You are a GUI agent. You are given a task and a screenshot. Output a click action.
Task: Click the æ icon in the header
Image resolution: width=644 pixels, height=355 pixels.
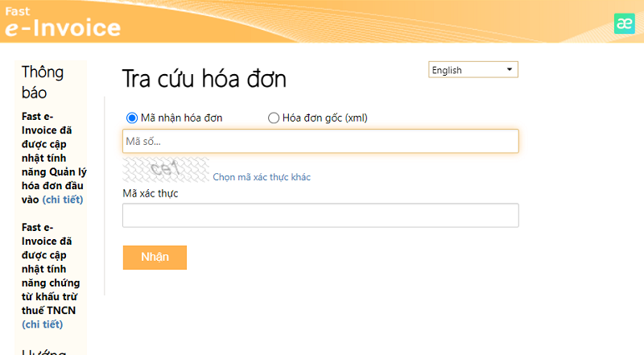tap(624, 23)
